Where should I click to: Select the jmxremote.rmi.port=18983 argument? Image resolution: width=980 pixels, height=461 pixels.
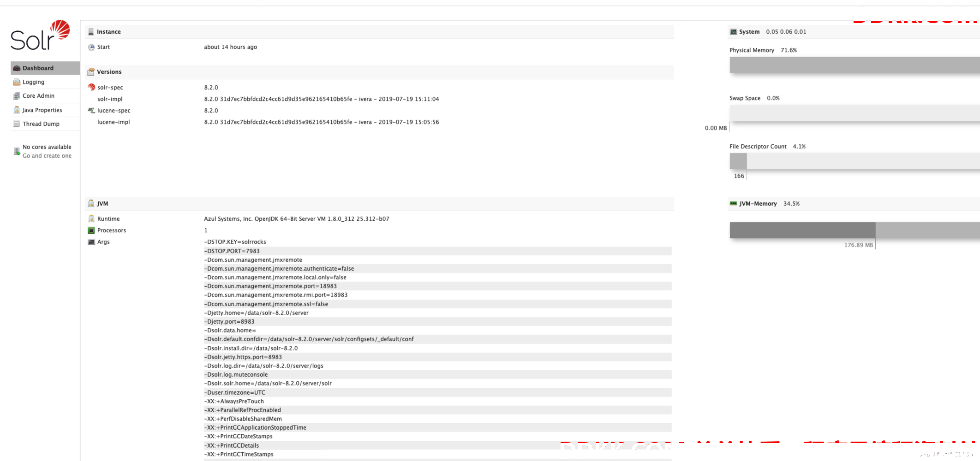pyautogui.click(x=275, y=295)
